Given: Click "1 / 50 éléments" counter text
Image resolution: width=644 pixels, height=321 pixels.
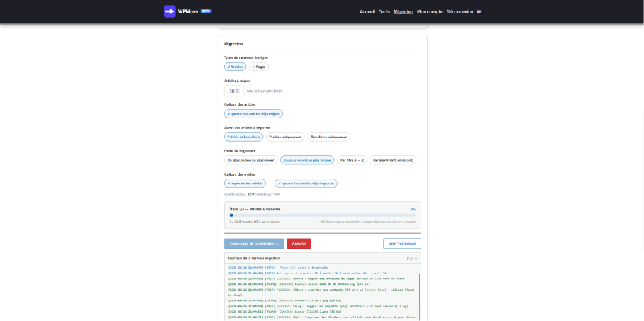Looking at the screenshot, I should pos(255,222).
